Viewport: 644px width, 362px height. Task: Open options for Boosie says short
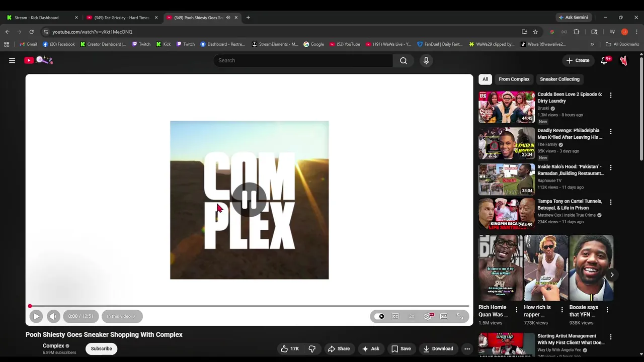pyautogui.click(x=607, y=310)
